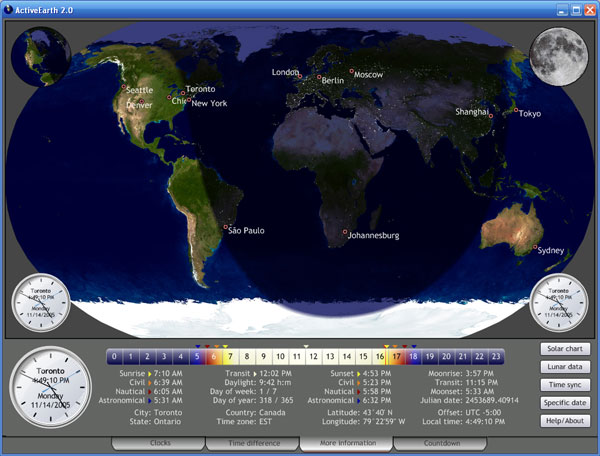
Task: Open the Solar chart button
Action: (x=565, y=349)
